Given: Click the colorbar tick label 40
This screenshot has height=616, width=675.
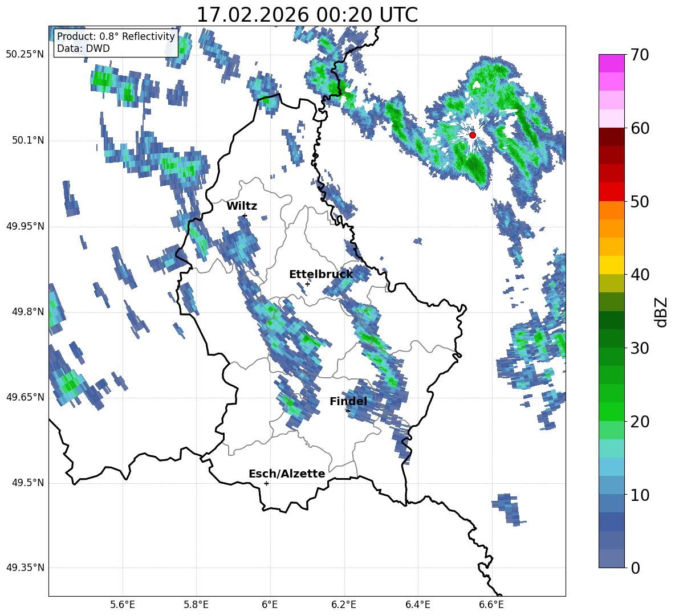Looking at the screenshot, I should pos(640,275).
